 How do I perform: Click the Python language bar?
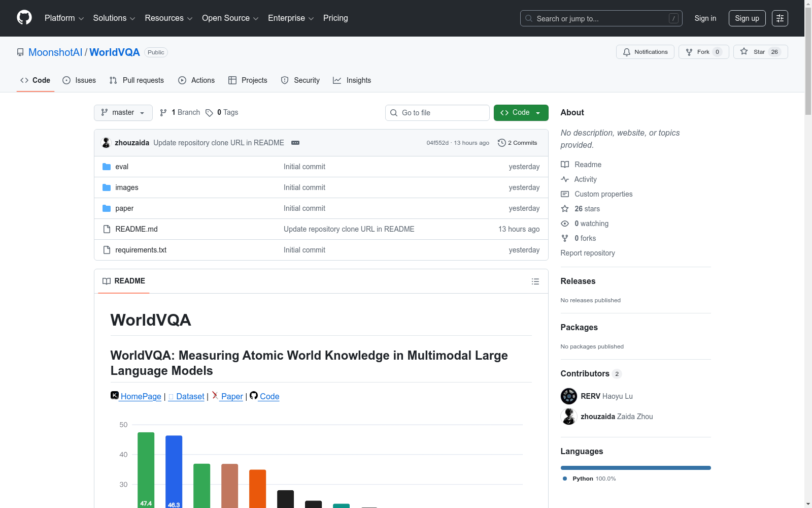(x=636, y=468)
